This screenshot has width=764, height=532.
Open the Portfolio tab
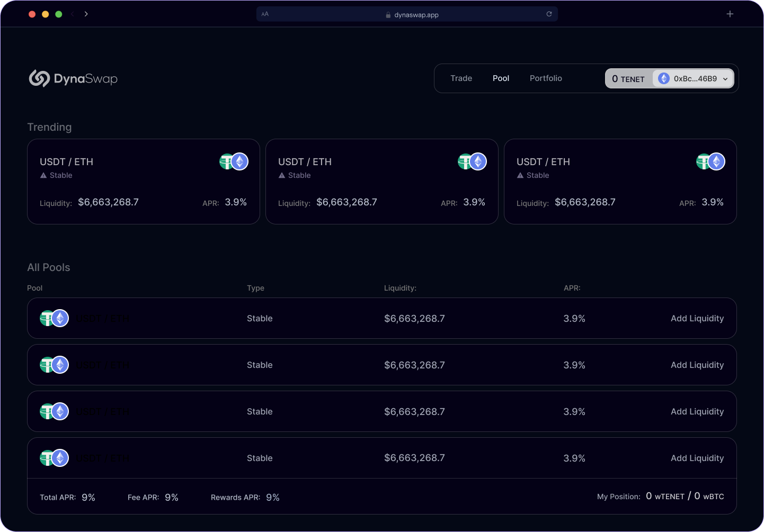click(x=546, y=78)
